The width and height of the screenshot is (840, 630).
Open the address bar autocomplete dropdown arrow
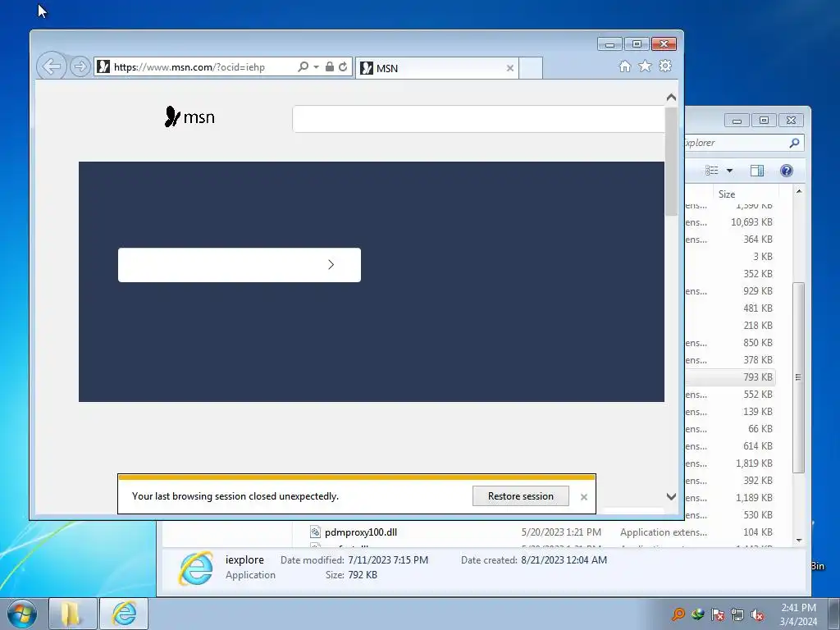click(316, 67)
